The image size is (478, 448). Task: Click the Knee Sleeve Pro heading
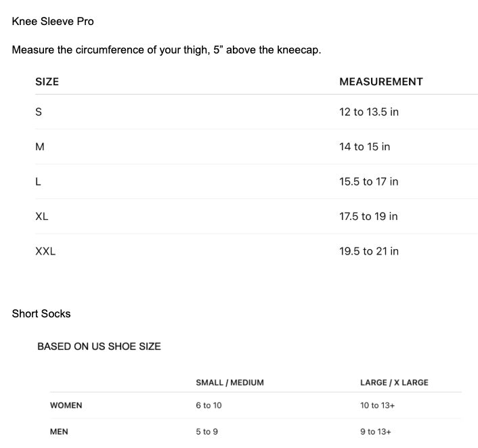(53, 22)
